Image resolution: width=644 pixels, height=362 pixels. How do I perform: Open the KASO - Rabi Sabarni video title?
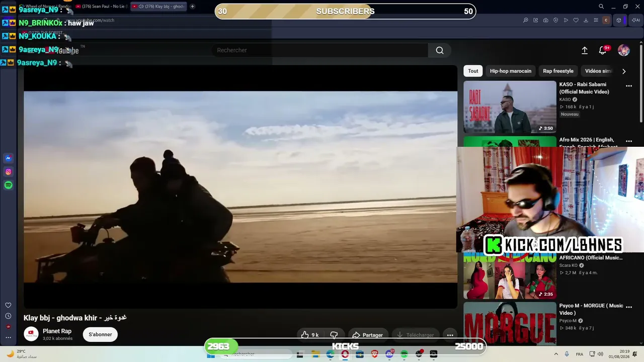click(584, 88)
